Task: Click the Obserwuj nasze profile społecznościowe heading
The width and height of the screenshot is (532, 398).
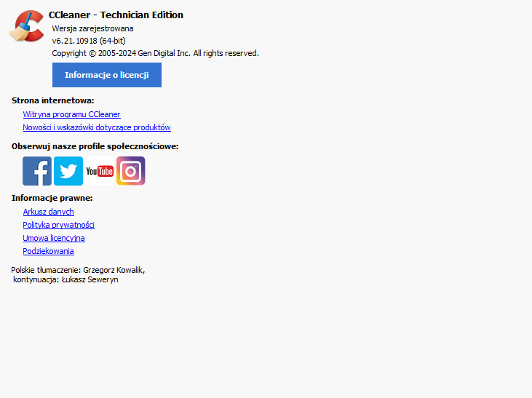Action: point(95,146)
